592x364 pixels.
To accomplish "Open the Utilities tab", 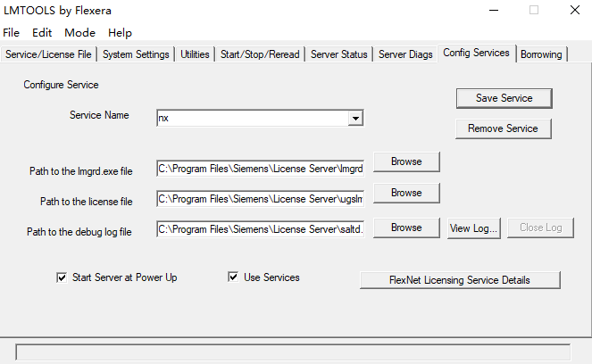I will click(195, 54).
